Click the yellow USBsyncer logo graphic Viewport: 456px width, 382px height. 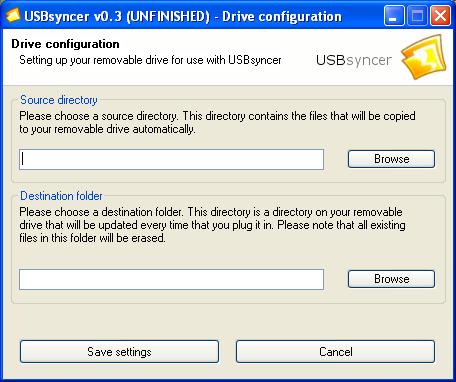pyautogui.click(x=424, y=57)
